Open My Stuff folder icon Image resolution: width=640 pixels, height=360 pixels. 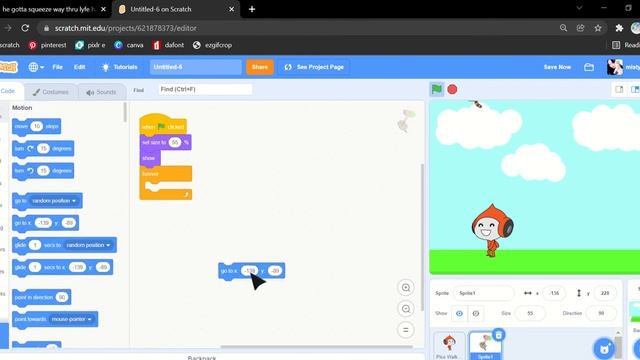click(589, 67)
